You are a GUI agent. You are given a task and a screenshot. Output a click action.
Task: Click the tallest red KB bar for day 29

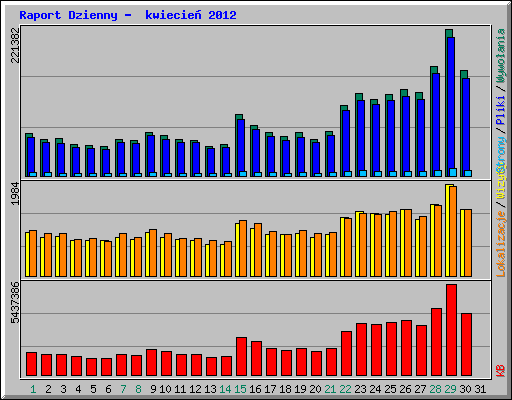[451, 330]
